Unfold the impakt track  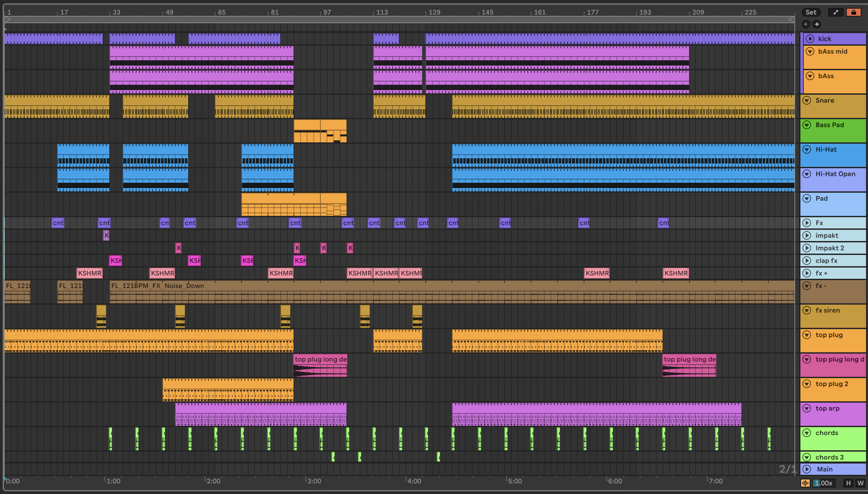click(807, 235)
